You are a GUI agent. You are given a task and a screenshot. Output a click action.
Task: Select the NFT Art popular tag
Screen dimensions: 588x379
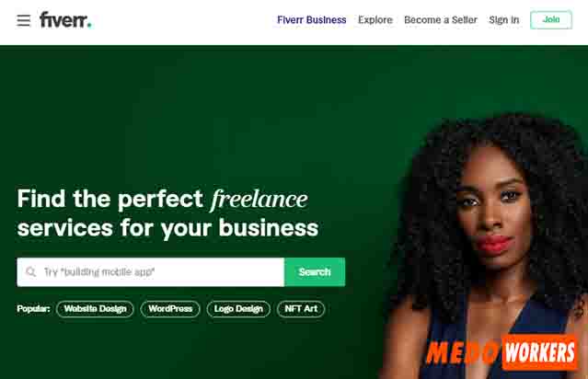tap(301, 309)
